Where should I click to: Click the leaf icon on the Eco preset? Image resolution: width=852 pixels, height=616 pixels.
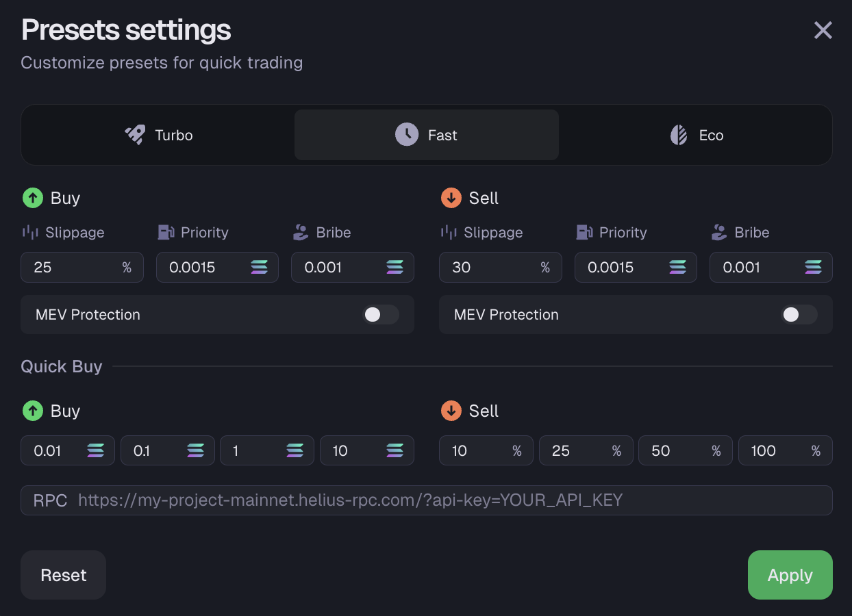coord(679,135)
